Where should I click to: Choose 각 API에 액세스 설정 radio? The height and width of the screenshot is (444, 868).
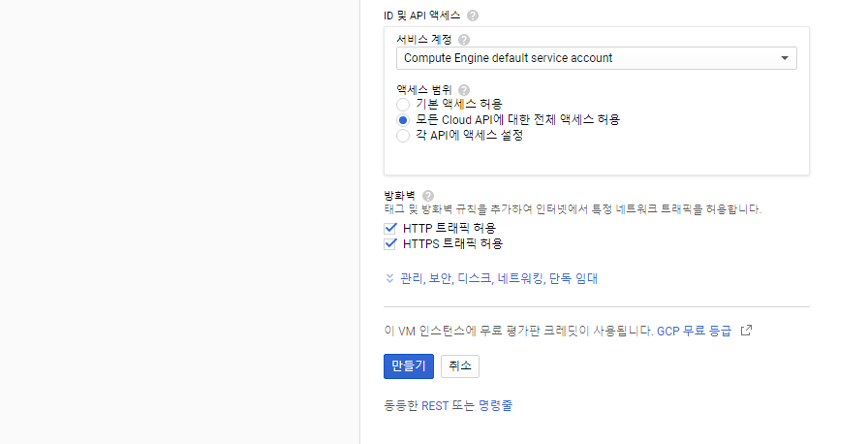[x=403, y=136]
